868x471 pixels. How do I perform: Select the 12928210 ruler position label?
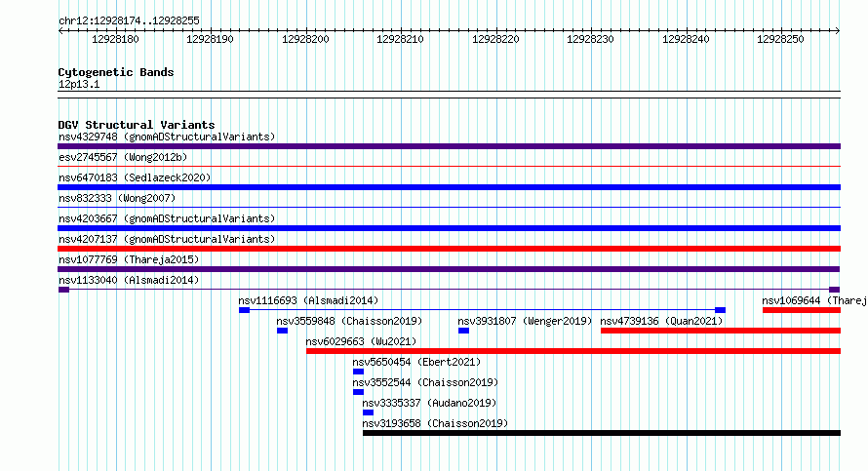(400, 39)
